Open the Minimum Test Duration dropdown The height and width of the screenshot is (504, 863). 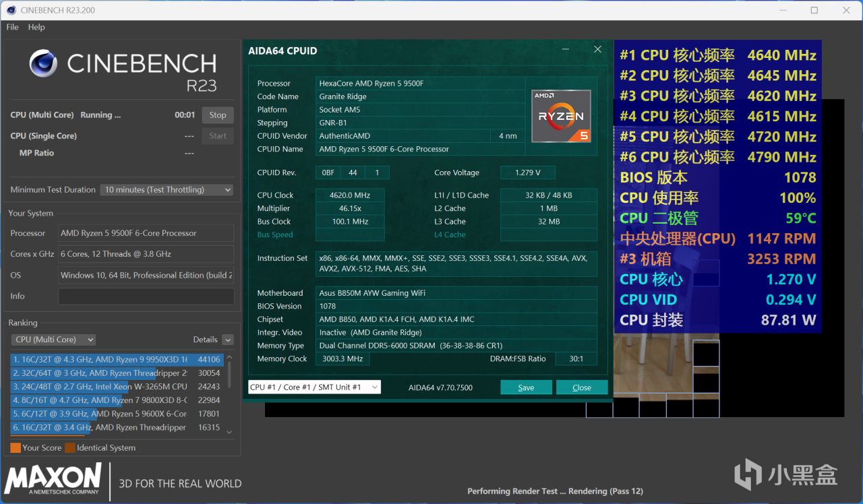click(167, 190)
